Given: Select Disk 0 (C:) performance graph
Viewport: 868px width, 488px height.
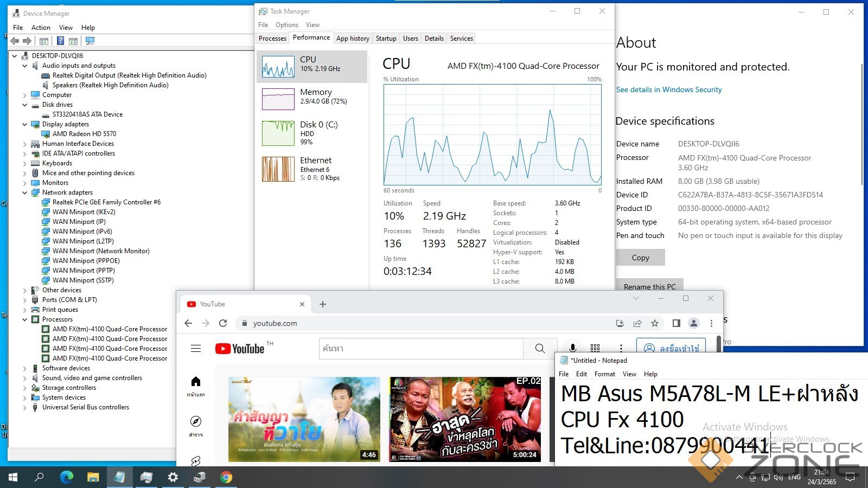Looking at the screenshot, I should coord(312,133).
